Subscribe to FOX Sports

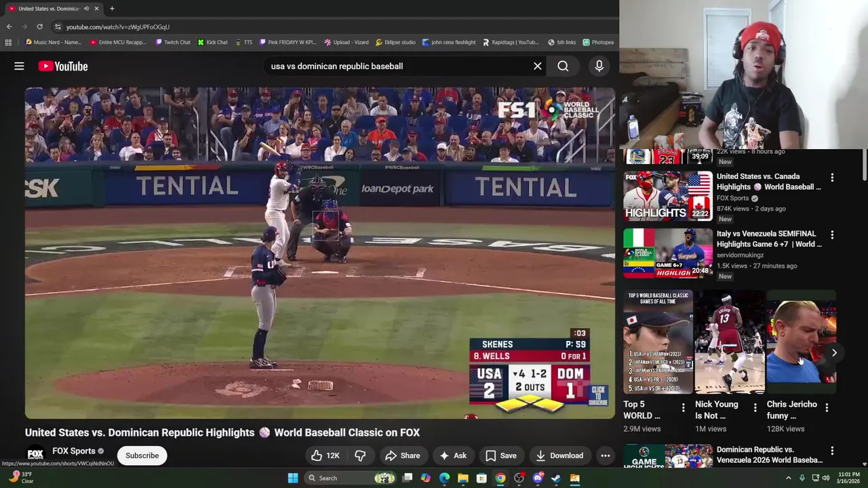coord(142,455)
